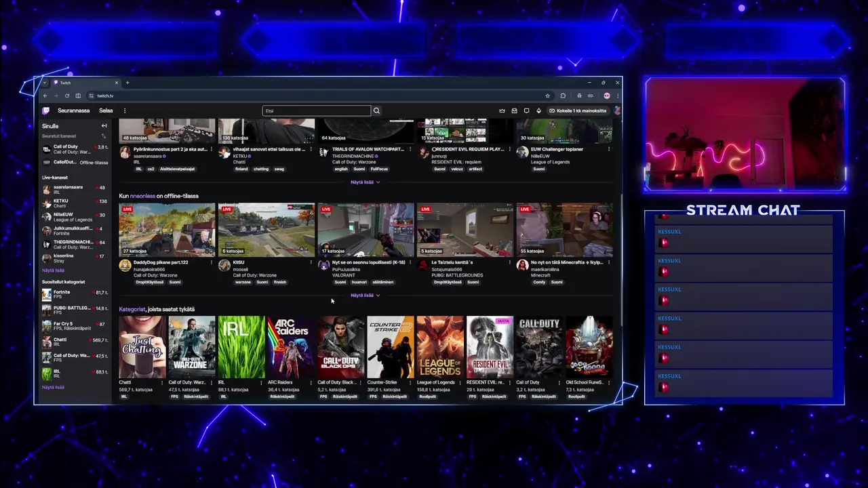The width and height of the screenshot is (868, 488).
Task: Show more recommended categories in sidebar
Action: pyautogui.click(x=53, y=387)
